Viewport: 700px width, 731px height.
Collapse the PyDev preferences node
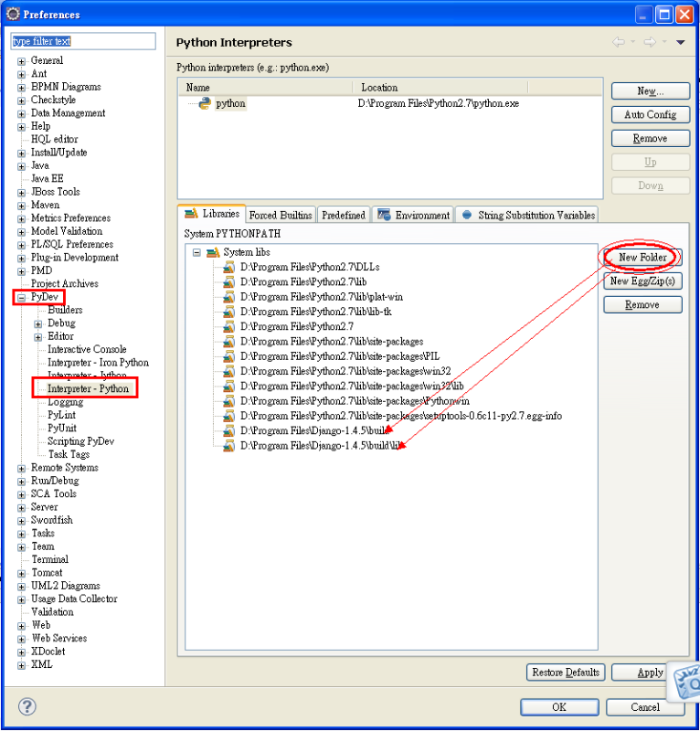coord(21,298)
